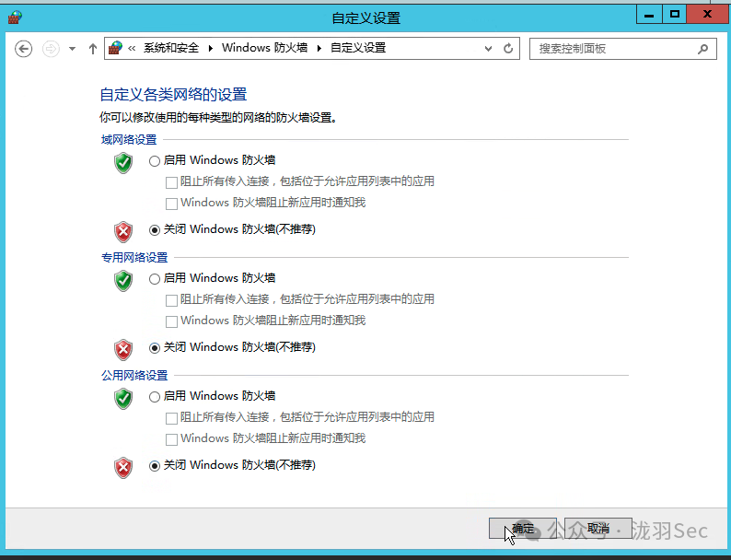
Task: Open the recent locations dropdown arrow
Action: coord(72,49)
